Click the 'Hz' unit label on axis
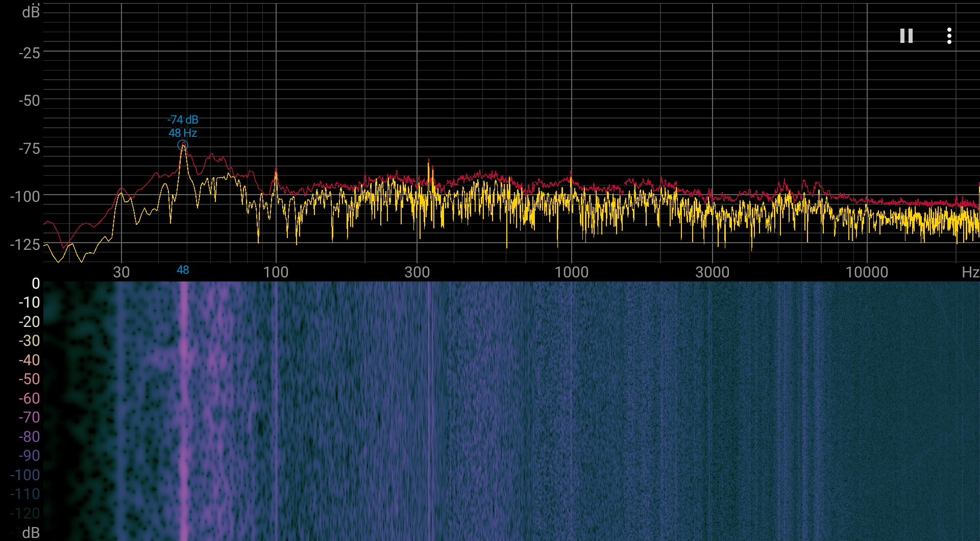980x541 pixels. [970, 272]
